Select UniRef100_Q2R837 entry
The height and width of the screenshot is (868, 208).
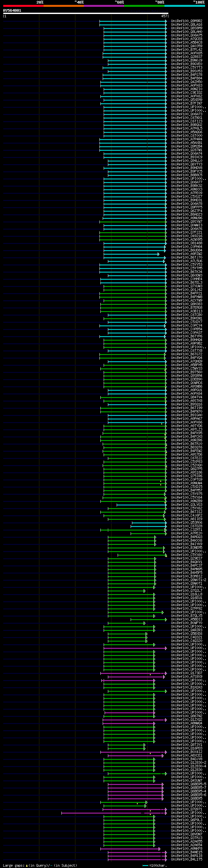point(187,57)
